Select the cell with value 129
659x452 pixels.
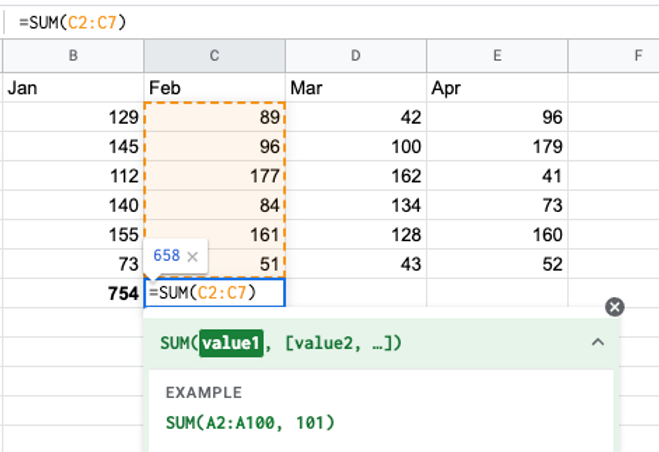pyautogui.click(x=73, y=117)
